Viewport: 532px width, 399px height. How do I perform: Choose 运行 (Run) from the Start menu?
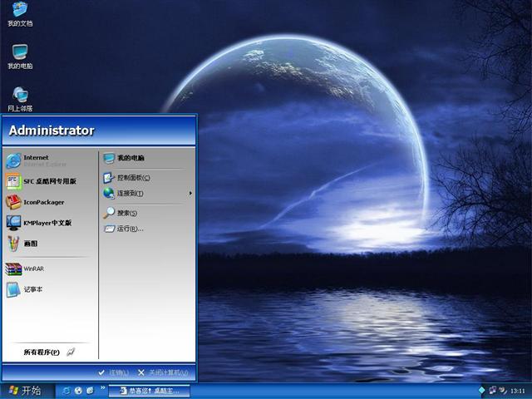pyautogui.click(x=128, y=229)
